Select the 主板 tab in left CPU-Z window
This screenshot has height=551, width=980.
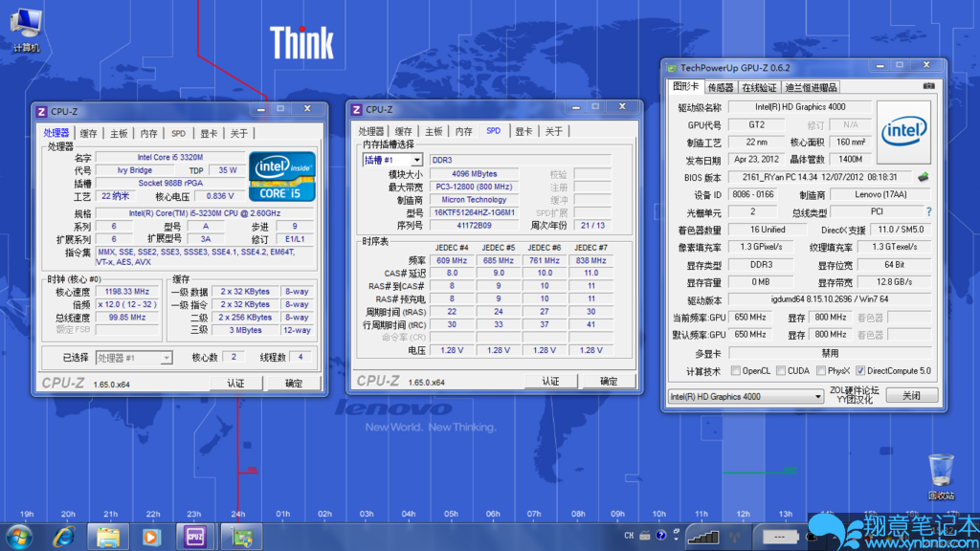coord(119,133)
